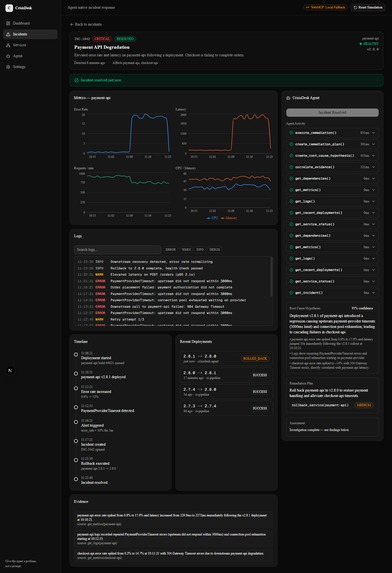392x573 pixels.
Task: Click the back arrow beside Back to incidents
Action: point(72,24)
